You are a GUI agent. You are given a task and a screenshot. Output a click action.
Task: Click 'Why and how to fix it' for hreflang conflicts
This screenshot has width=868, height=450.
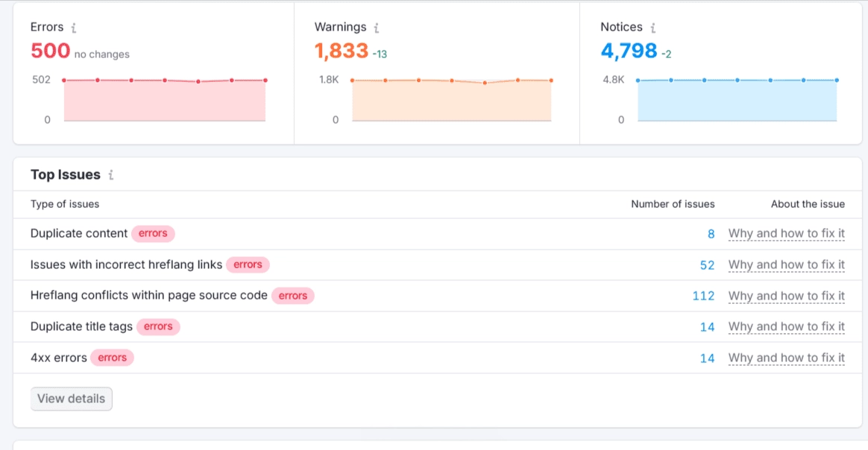click(786, 296)
